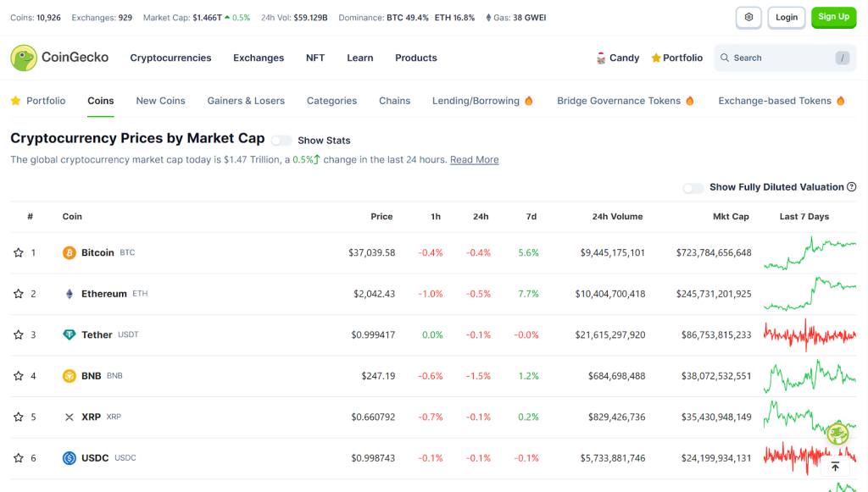Click the CoinGecko gecko logo
This screenshot has height=492, width=868.
click(x=24, y=58)
